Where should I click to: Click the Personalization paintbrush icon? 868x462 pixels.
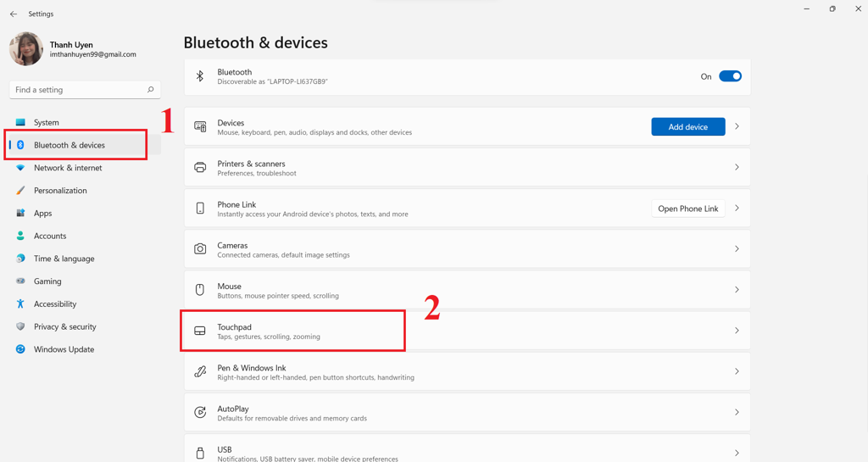tap(20, 191)
